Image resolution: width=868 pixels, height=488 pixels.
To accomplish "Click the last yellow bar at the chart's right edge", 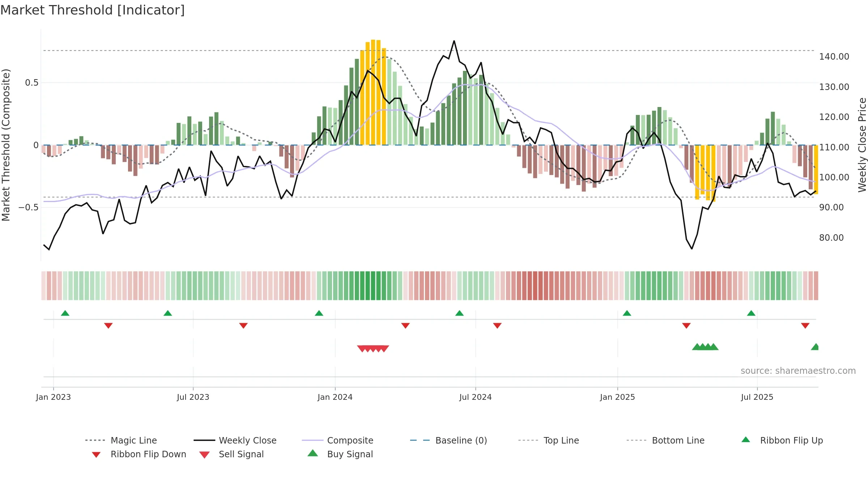I will tap(816, 170).
